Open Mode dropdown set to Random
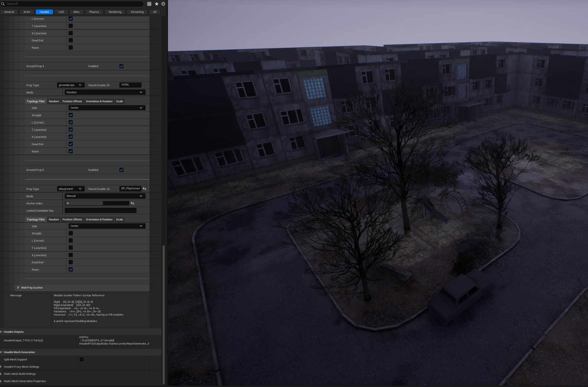Screen dimensions: 588x387 point(105,92)
